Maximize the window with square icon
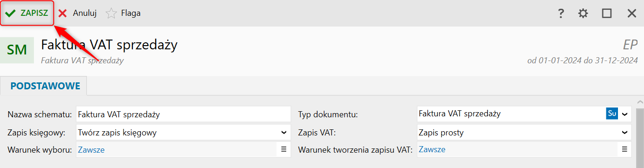This screenshot has width=644, height=168. tap(607, 13)
